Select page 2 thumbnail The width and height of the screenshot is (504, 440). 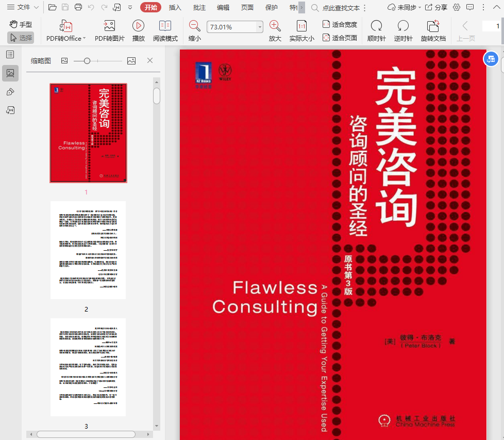[x=88, y=250]
